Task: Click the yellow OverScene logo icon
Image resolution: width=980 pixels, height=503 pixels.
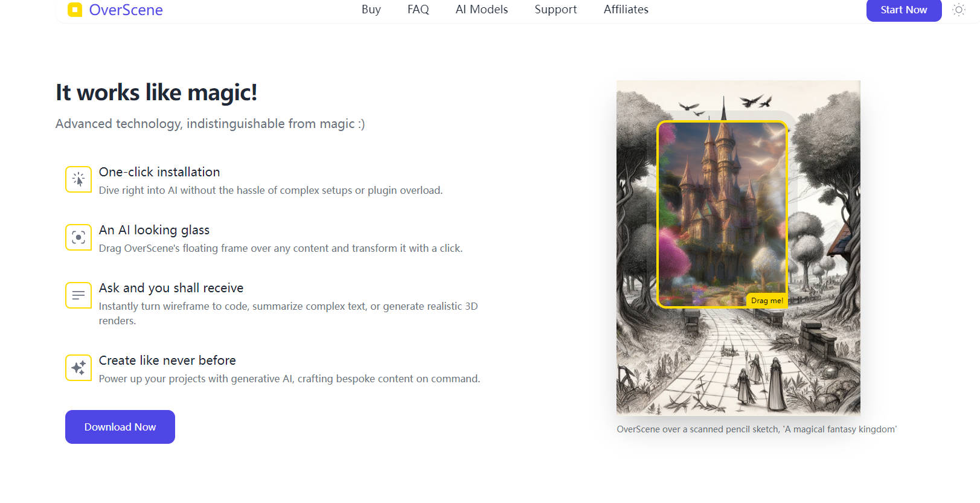Action: [x=75, y=10]
